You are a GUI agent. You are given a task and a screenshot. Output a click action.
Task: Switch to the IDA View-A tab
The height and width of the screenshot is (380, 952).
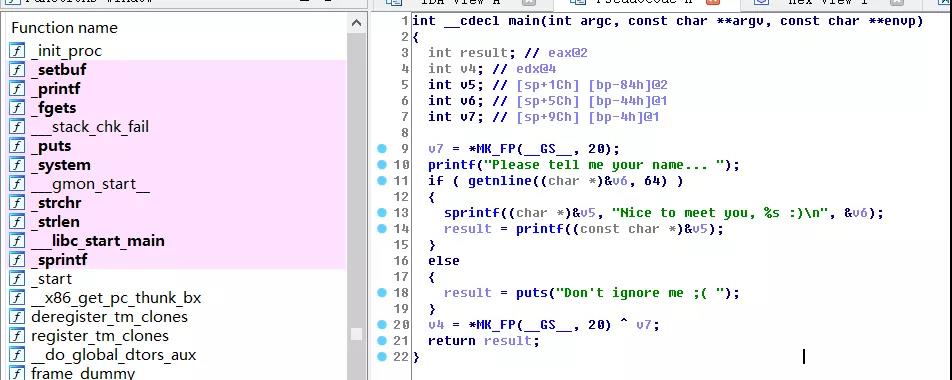point(460,2)
